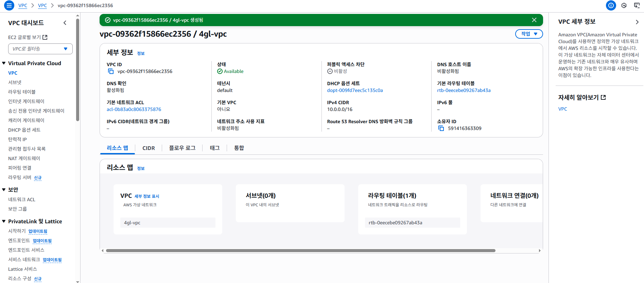Open network ACL acl-0b83a0c8063375876 link
Viewport: 644px width, 283px height.
pos(134,109)
